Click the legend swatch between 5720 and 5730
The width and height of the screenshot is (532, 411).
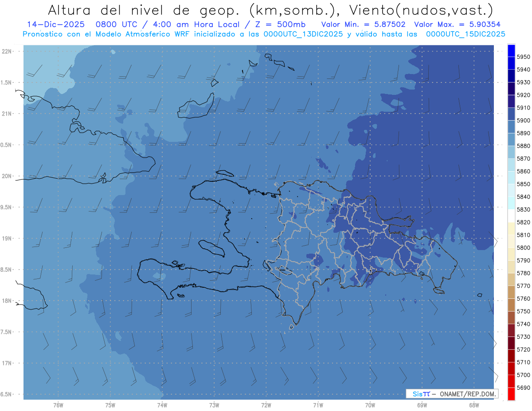click(511, 343)
